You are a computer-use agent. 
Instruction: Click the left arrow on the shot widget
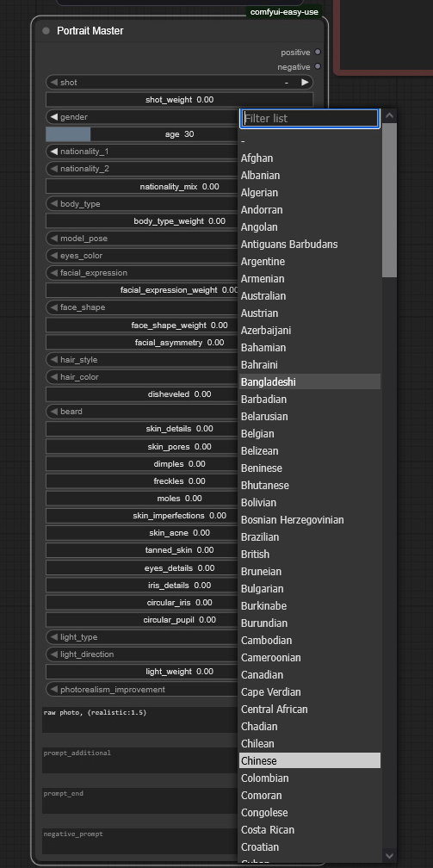(x=53, y=83)
